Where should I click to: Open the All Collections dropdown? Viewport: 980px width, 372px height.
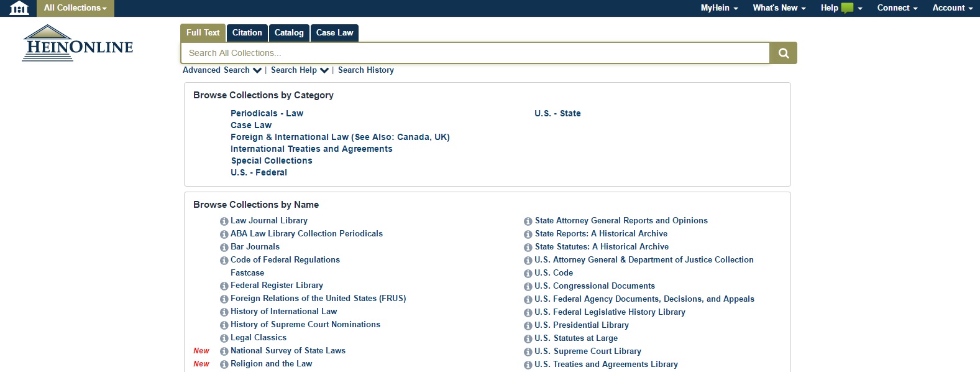click(x=75, y=8)
